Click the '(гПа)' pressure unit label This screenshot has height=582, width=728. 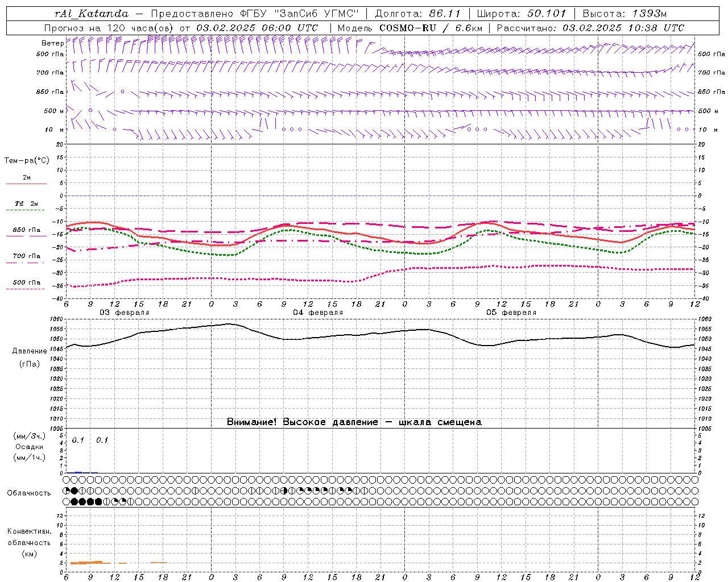tap(30, 364)
